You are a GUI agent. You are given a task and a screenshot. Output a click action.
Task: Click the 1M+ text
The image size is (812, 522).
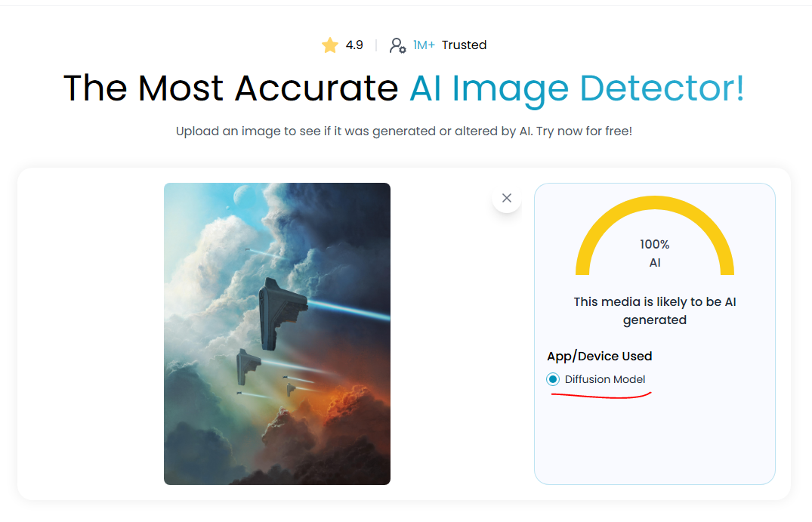[424, 45]
